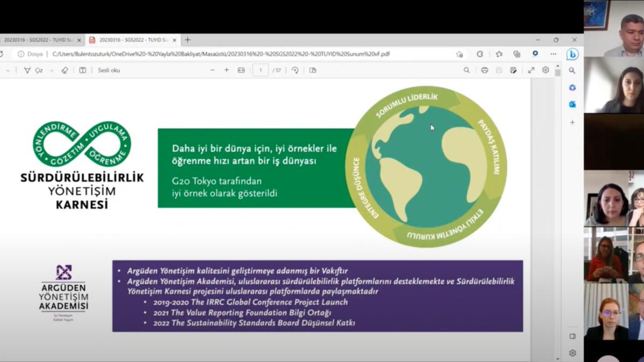Expand sidebar customization with the plus icon

(x=572, y=123)
